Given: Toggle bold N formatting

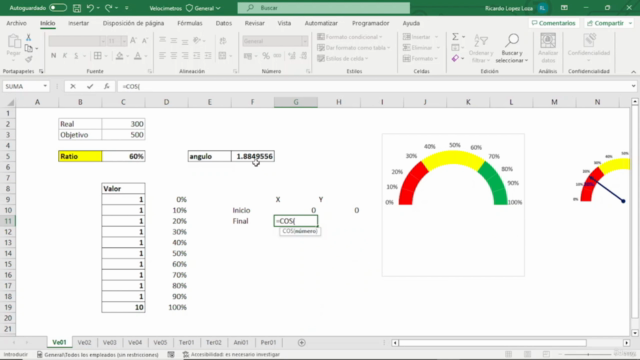Looking at the screenshot, I should pyautogui.click(x=53, y=56).
